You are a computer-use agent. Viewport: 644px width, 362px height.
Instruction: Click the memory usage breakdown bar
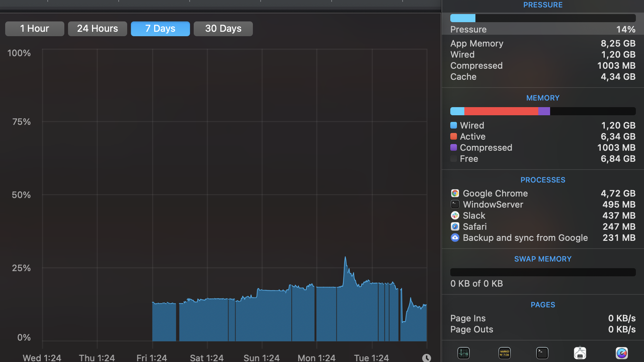(x=543, y=111)
